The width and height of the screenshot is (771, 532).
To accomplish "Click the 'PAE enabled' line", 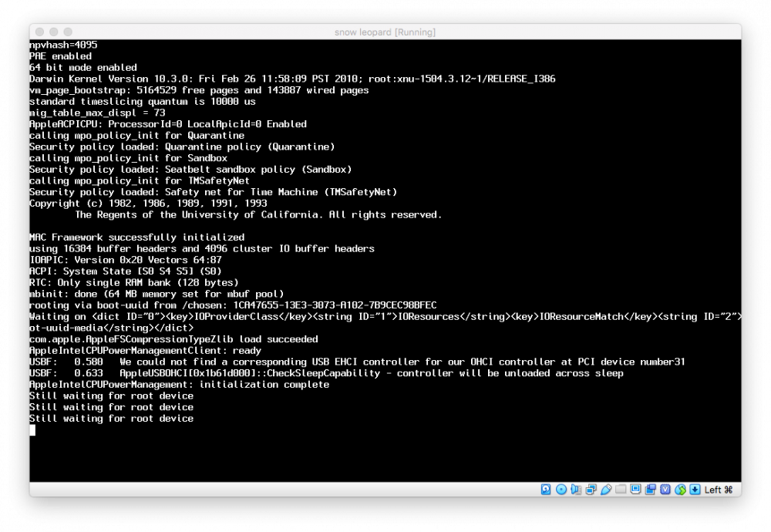I will pyautogui.click(x=60, y=56).
